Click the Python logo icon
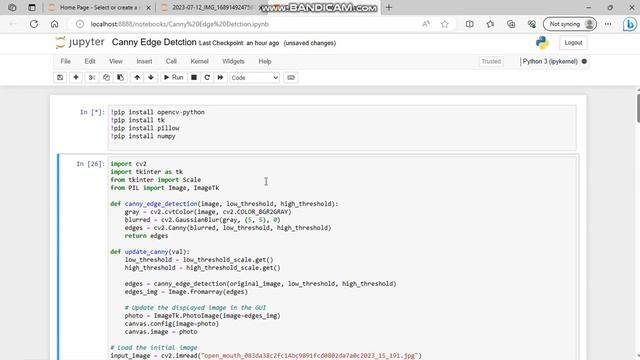640x360 pixels. (x=542, y=42)
